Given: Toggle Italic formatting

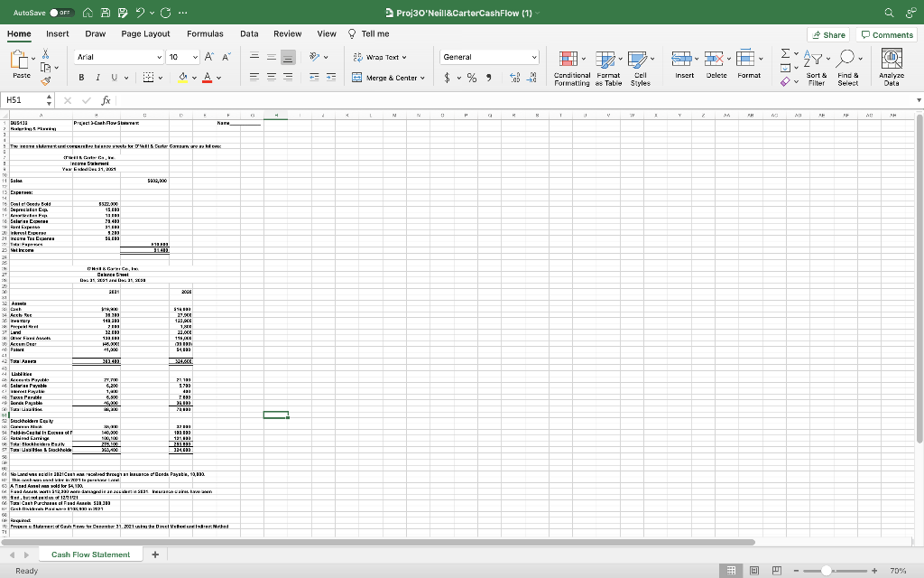Looking at the screenshot, I should click(97, 78).
